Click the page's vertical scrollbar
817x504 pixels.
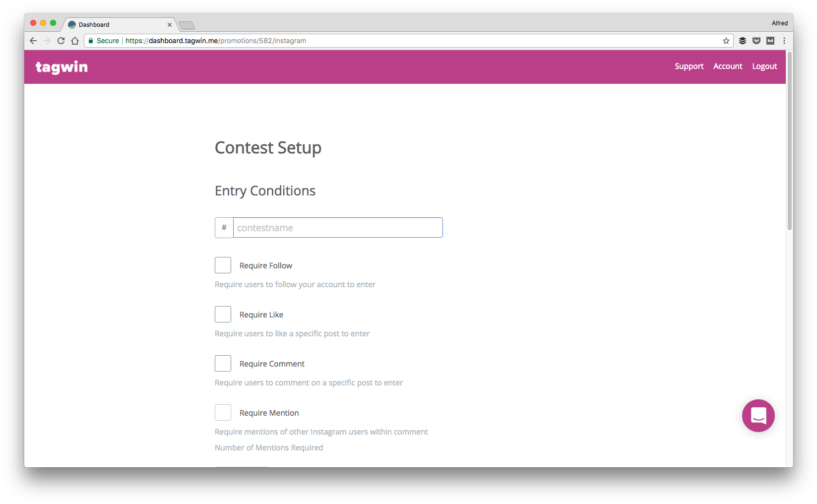point(789,141)
